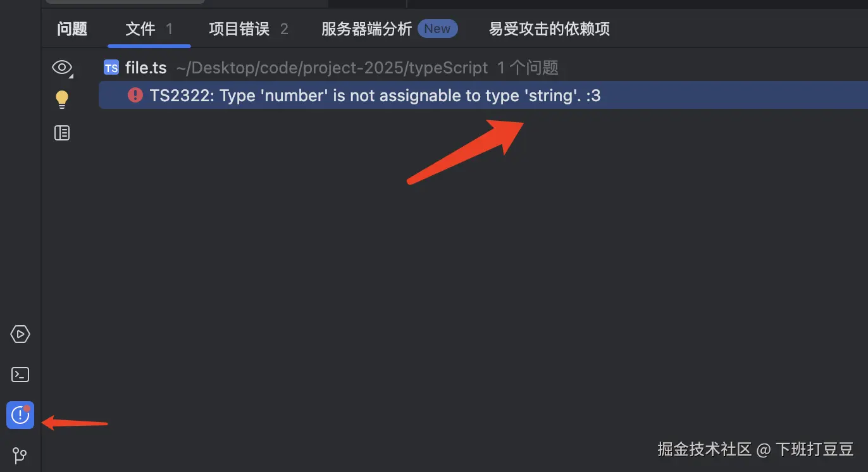Viewport: 868px width, 472px height.
Task: Click the yellow light bulb quick-fix icon
Action: click(x=62, y=99)
